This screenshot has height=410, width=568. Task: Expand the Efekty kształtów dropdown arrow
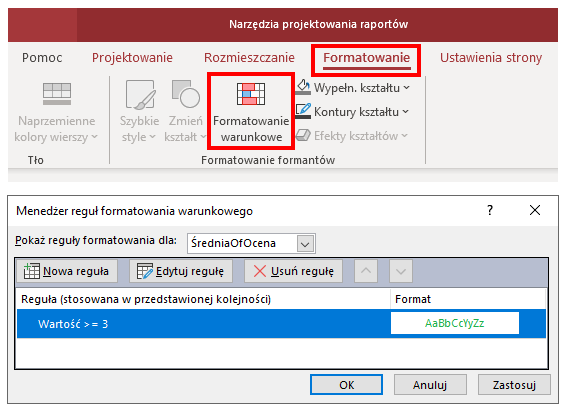coord(405,136)
